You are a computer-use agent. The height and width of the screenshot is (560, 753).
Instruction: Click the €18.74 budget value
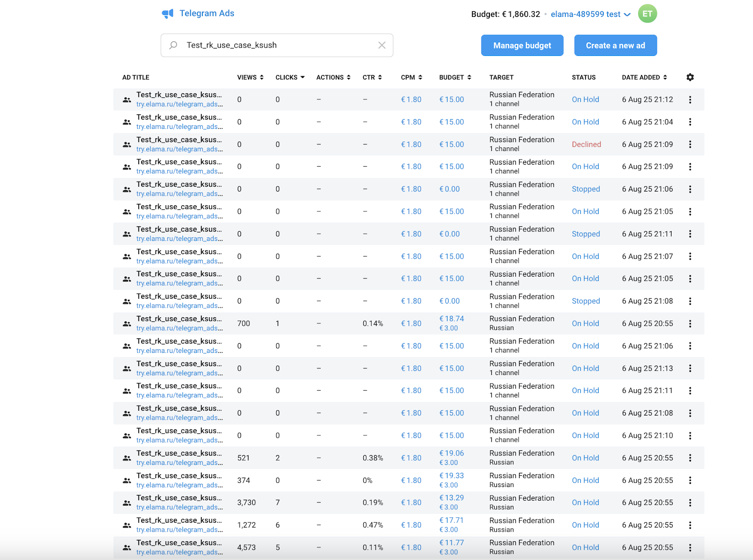point(451,319)
